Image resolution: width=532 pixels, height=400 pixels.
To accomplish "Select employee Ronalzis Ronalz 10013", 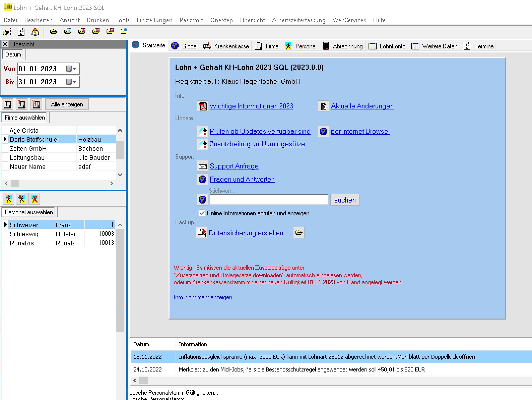I will coord(59,243).
